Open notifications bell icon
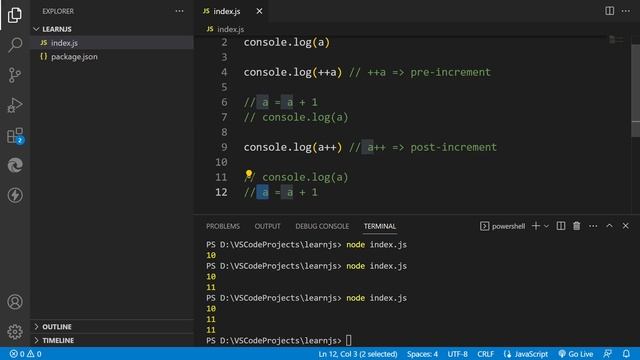640x360 pixels. [626, 354]
